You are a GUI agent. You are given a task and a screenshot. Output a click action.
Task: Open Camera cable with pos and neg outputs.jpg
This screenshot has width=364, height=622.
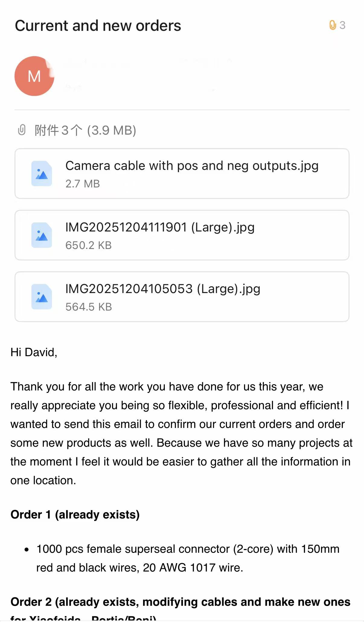(x=192, y=166)
